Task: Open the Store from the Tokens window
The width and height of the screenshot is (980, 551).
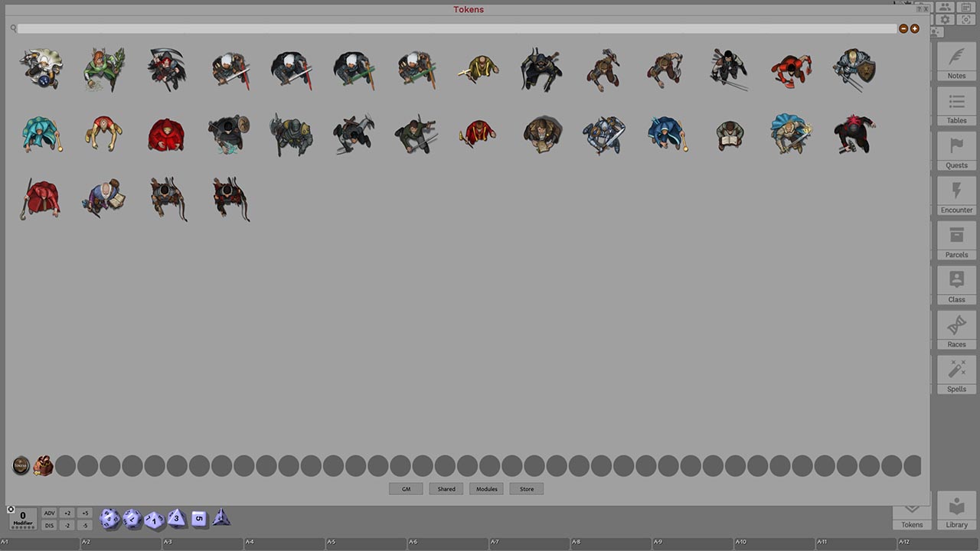Action: pyautogui.click(x=526, y=489)
